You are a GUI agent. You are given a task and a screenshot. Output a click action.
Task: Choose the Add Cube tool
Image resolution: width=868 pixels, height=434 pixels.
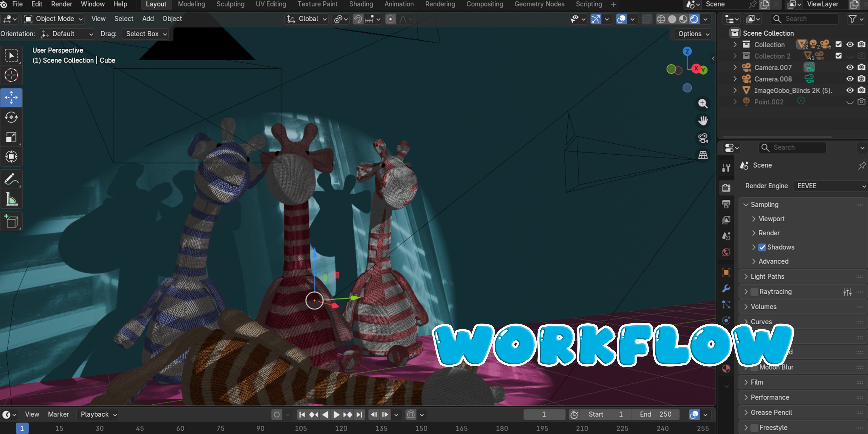(x=12, y=221)
